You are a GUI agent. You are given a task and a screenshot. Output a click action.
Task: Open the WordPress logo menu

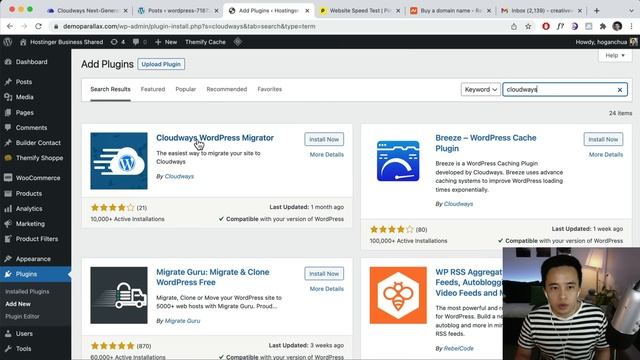coord(7,42)
